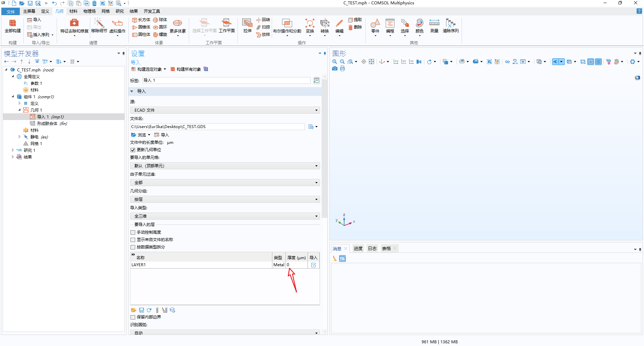Open the 几何 ribbon tab
The width and height of the screenshot is (644, 346).
(59, 11)
